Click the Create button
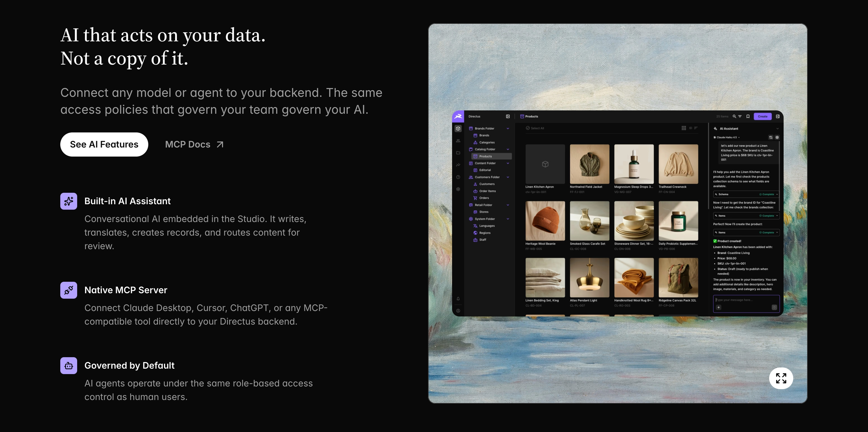The width and height of the screenshot is (868, 432). [x=763, y=116]
